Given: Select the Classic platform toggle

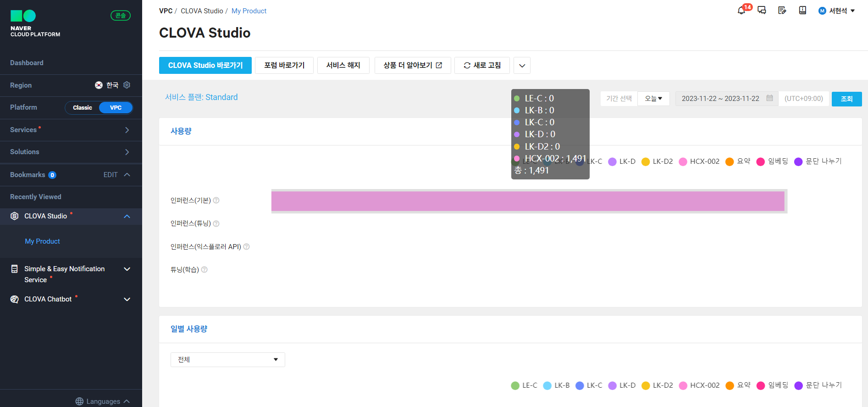Looking at the screenshot, I should click(83, 108).
